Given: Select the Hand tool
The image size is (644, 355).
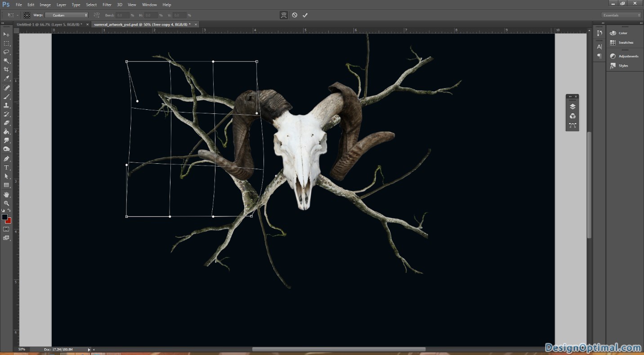Looking at the screenshot, I should point(6,194).
